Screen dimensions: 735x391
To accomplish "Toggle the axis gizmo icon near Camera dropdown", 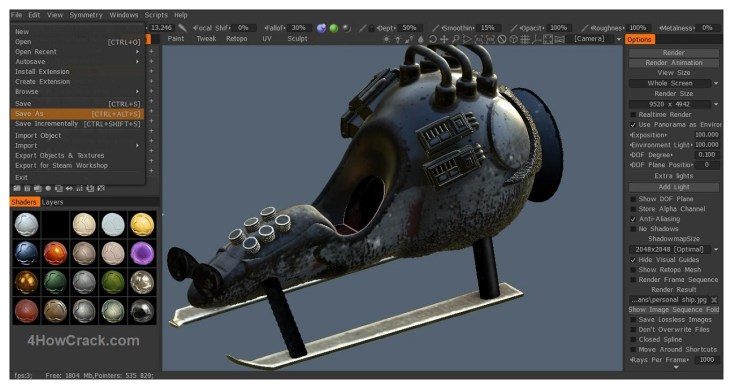I will [x=536, y=39].
